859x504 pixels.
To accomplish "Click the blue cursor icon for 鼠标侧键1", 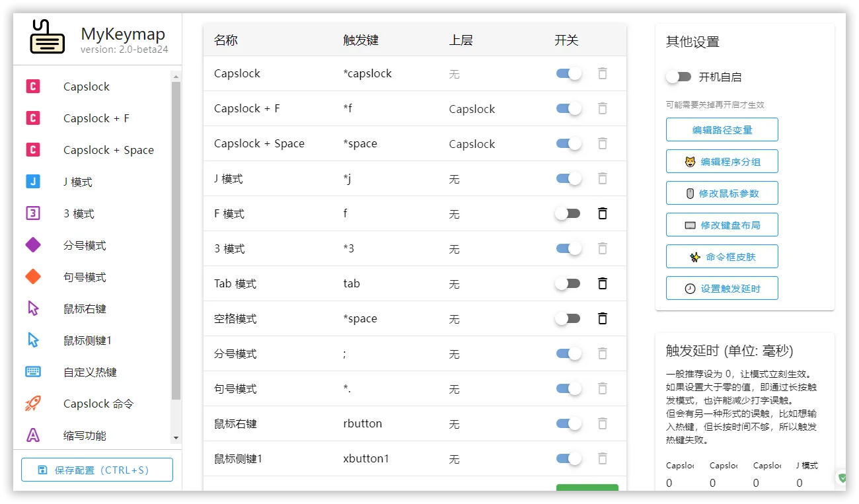I will click(33, 340).
